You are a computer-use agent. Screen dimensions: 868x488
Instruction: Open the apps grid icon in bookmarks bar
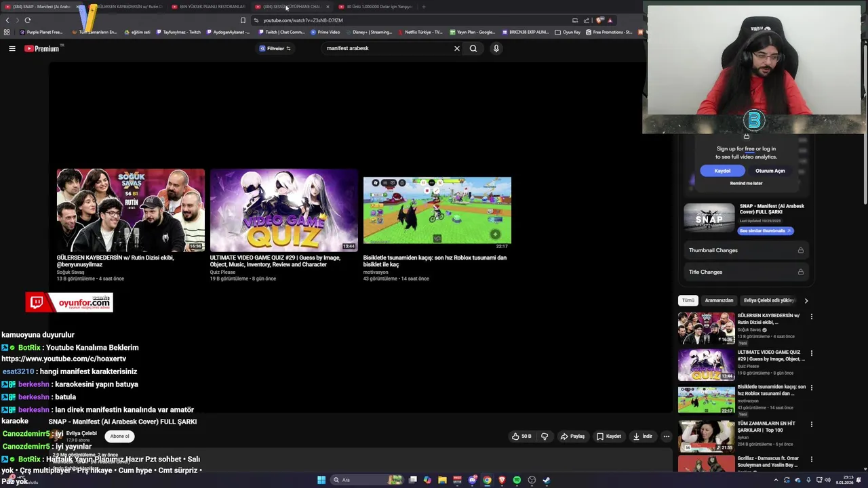tap(7, 32)
